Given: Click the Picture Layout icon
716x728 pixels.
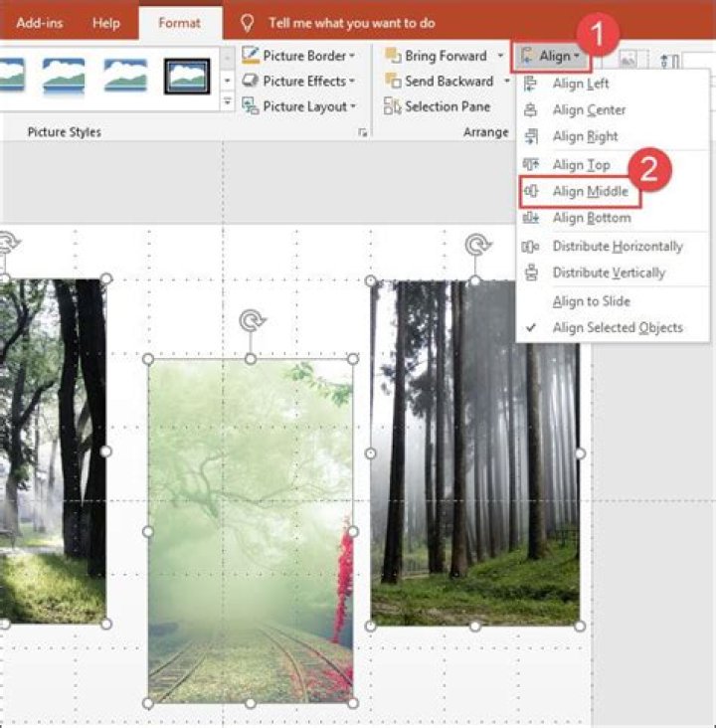Looking at the screenshot, I should 251,106.
